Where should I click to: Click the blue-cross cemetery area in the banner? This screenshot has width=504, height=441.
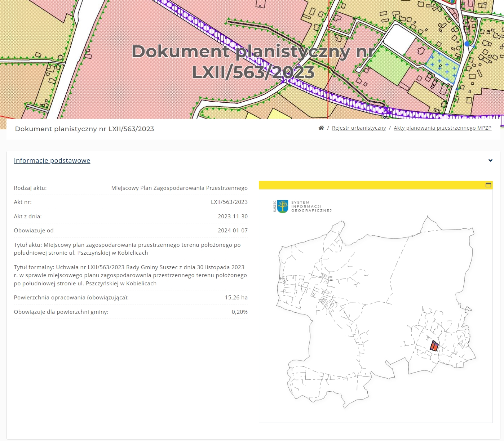click(441, 66)
